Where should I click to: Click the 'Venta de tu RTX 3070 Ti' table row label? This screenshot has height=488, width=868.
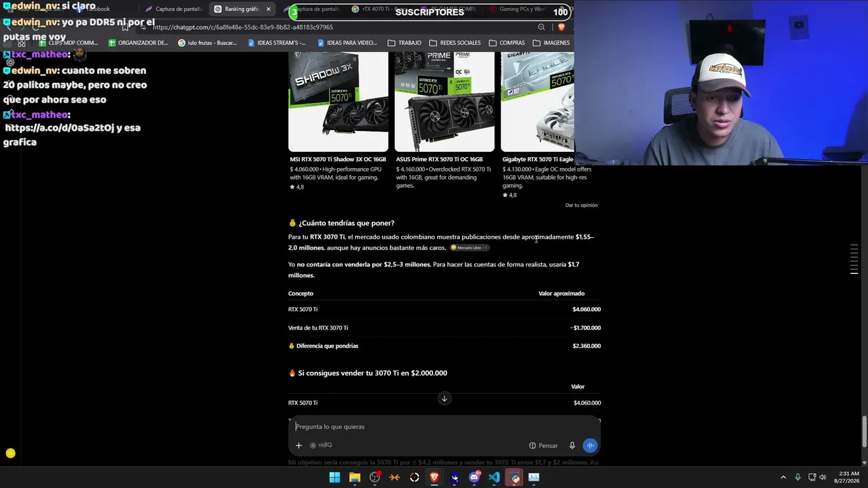point(318,328)
